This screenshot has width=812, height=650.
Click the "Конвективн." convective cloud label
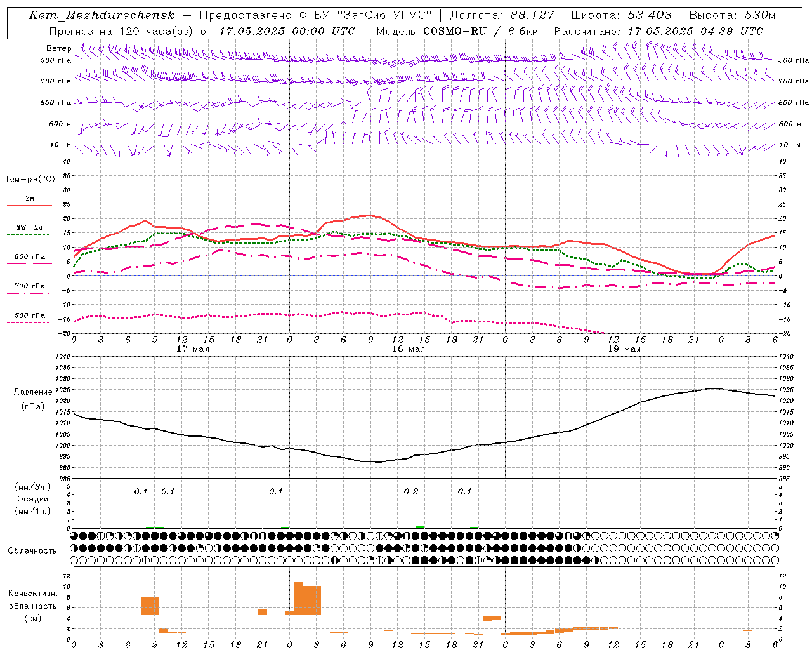[x=32, y=594]
